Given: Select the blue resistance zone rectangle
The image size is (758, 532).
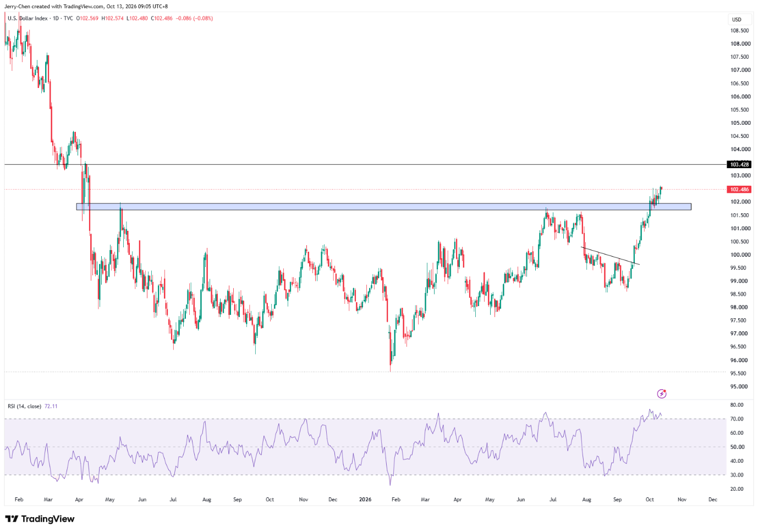Looking at the screenshot, I should tap(383, 207).
